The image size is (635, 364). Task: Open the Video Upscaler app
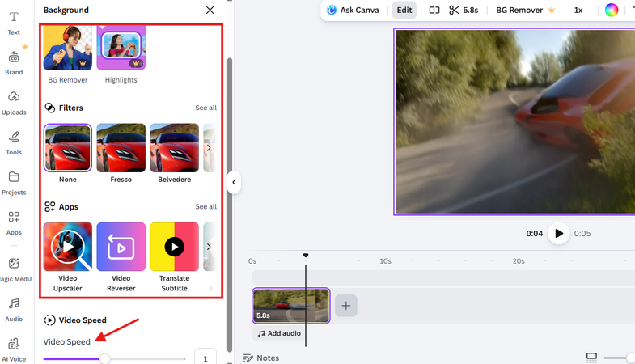(x=68, y=247)
